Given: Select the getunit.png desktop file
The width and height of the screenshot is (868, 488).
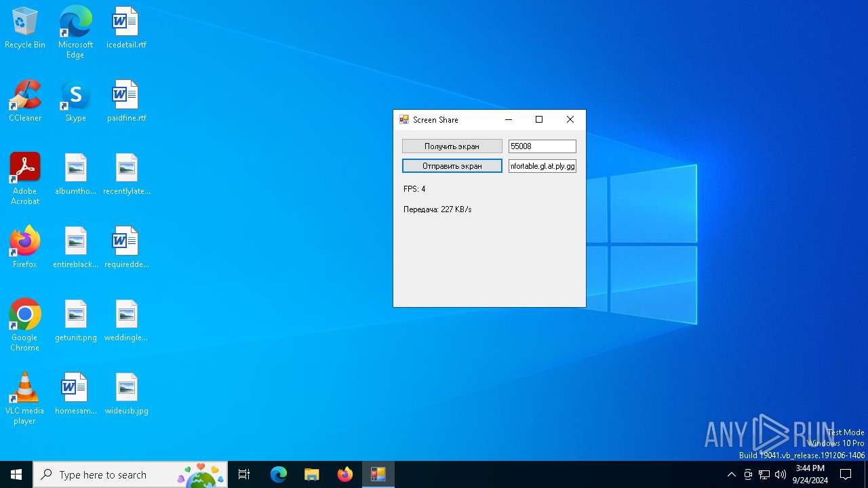Looking at the screenshot, I should pyautogui.click(x=75, y=321).
